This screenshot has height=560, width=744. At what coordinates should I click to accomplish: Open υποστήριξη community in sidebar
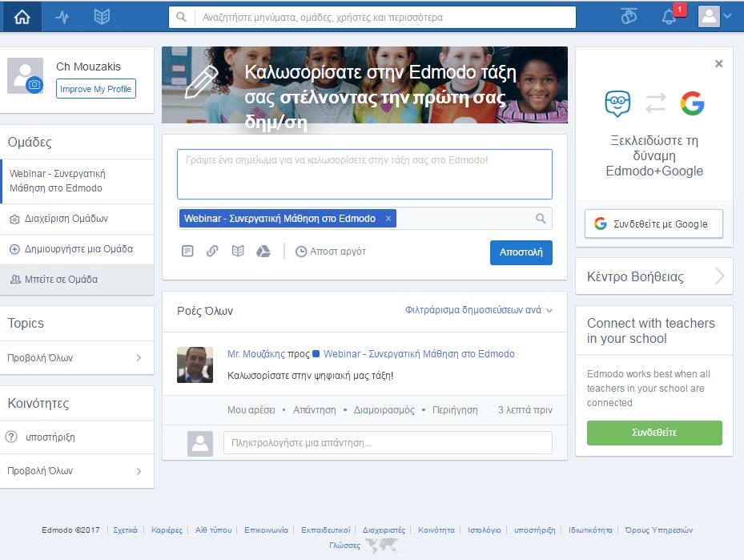(x=77, y=437)
